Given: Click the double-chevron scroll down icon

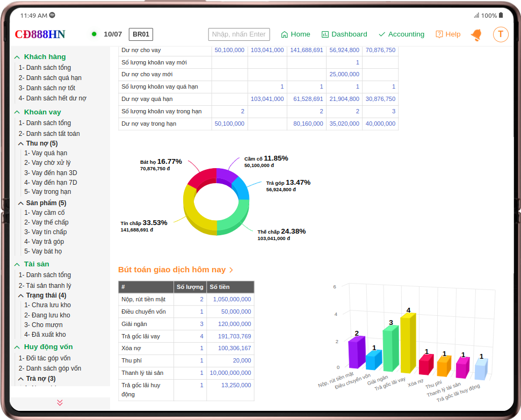Looking at the screenshot, I should (x=60, y=402).
